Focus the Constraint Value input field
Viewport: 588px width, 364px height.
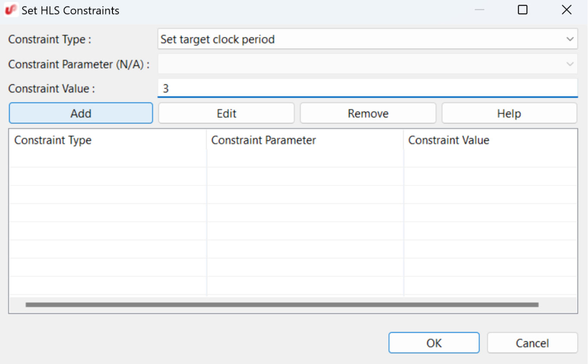(x=367, y=89)
